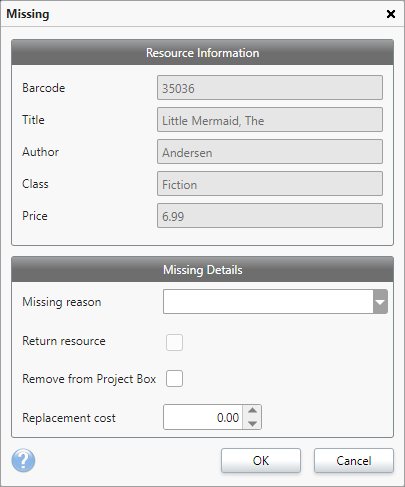The width and height of the screenshot is (405, 487).
Task: Enable the Remove from Project Box checkbox
Action: [x=174, y=378]
